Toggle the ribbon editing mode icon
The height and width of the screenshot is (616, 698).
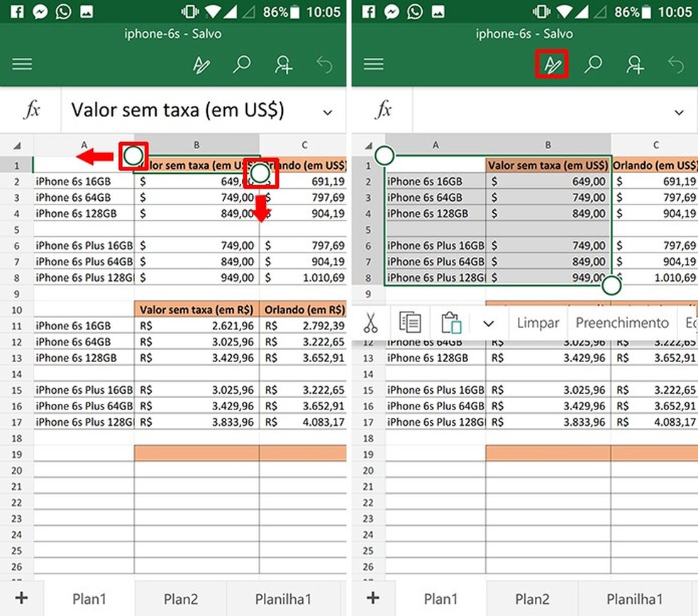coord(552,64)
